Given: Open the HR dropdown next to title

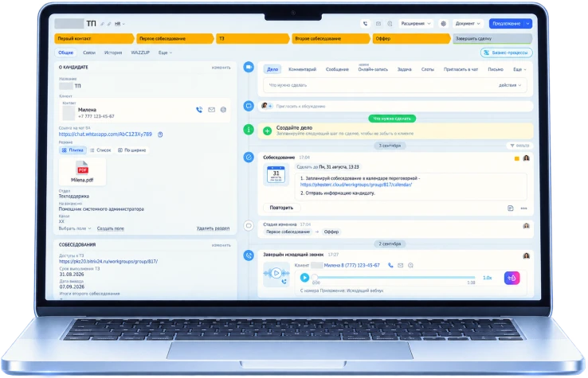Looking at the screenshot, I should point(120,24).
